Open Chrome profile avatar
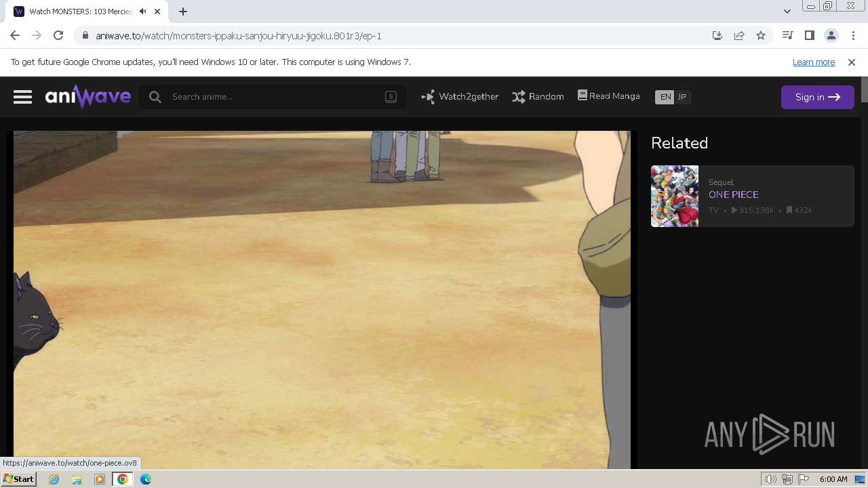 (831, 36)
